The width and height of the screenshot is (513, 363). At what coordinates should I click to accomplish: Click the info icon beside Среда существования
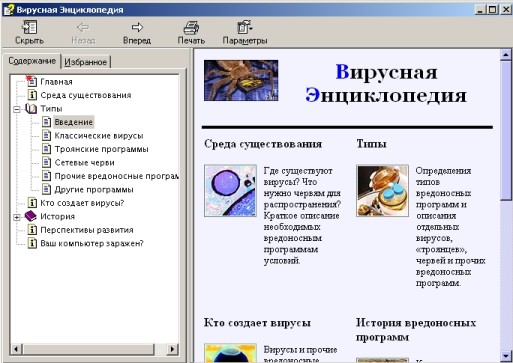(x=32, y=95)
